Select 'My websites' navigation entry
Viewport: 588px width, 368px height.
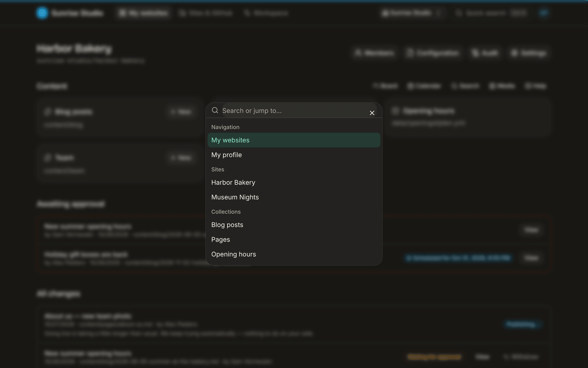(294, 140)
